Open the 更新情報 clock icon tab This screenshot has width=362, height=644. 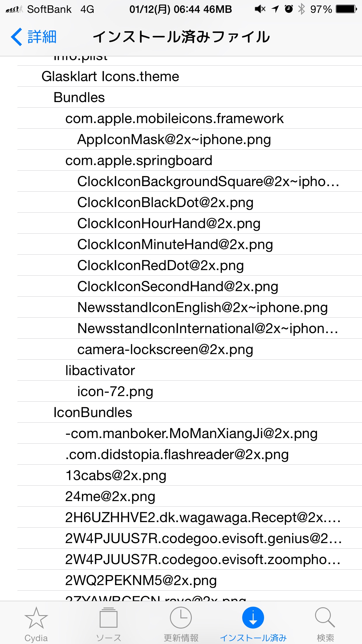pyautogui.click(x=181, y=618)
